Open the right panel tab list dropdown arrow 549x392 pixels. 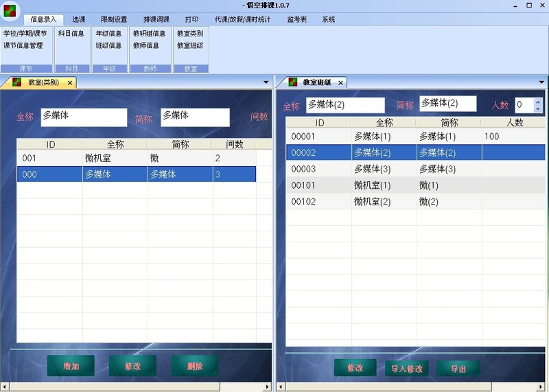coord(541,82)
